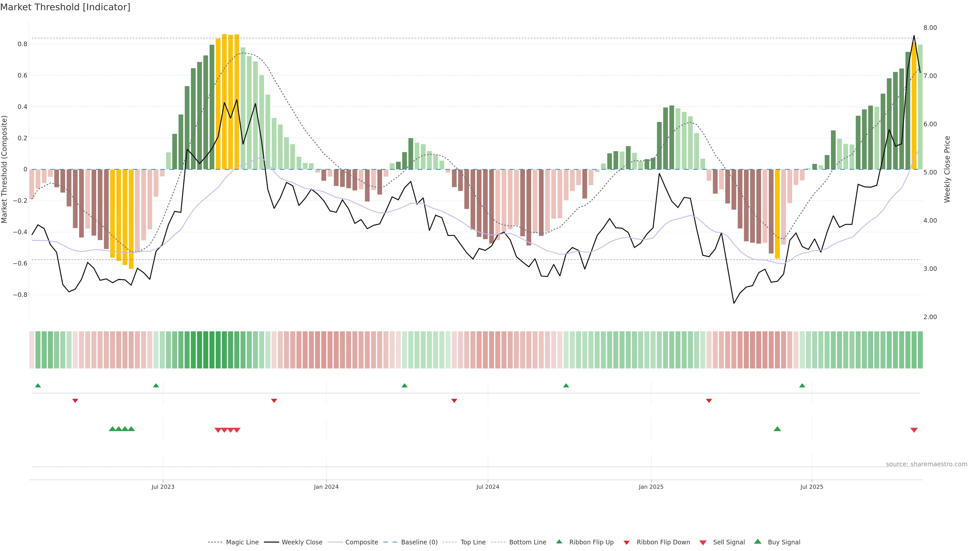This screenshot has width=980, height=551.
Task: Toggle the Baseline (0) legend entry
Action: [x=419, y=542]
